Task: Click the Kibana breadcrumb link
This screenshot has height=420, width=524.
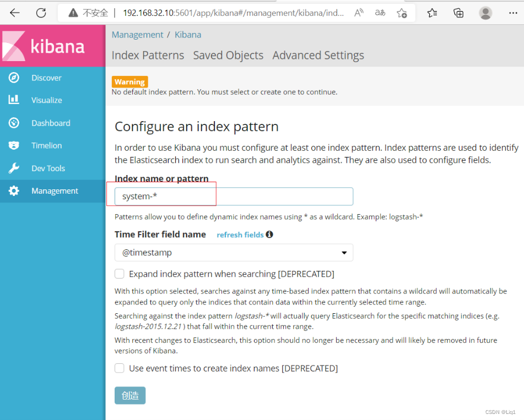Action: click(x=188, y=35)
